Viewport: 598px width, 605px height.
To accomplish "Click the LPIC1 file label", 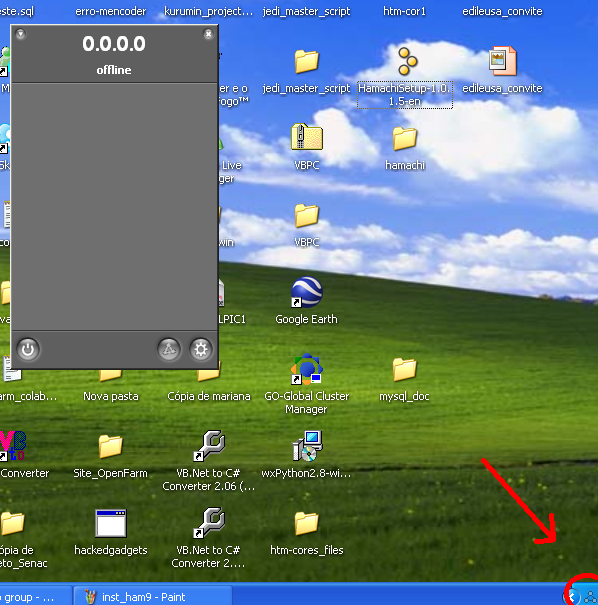I will click(x=232, y=319).
